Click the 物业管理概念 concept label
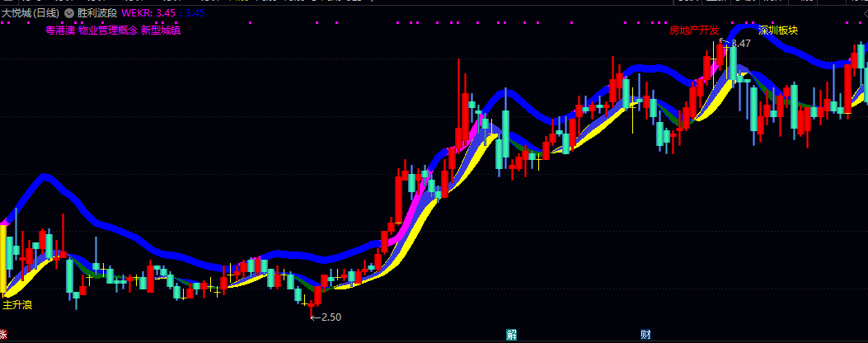Viewport: 868px width, 343px height. [108, 31]
